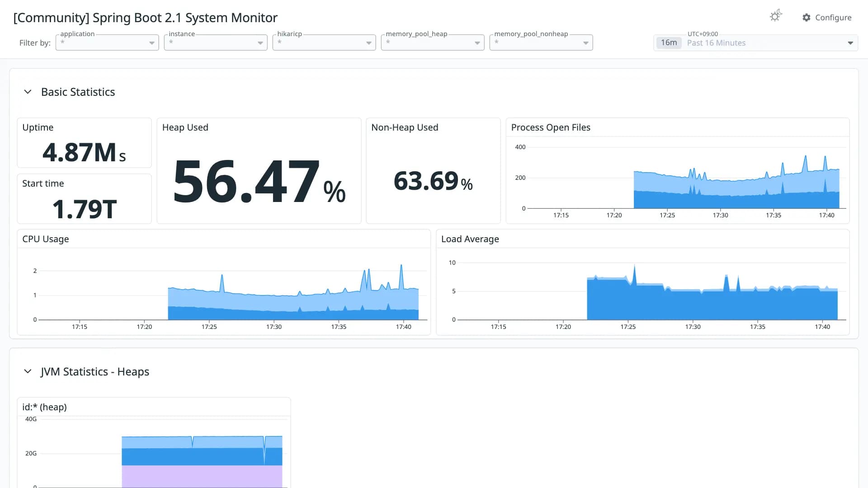Click the JVM Statistics - Heaps heading text
This screenshot has height=488, width=868.
[95, 371]
